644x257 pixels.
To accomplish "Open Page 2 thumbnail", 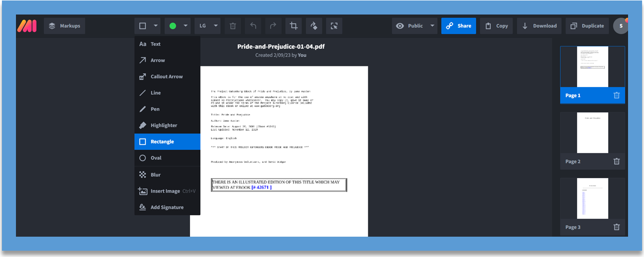I will [x=592, y=133].
